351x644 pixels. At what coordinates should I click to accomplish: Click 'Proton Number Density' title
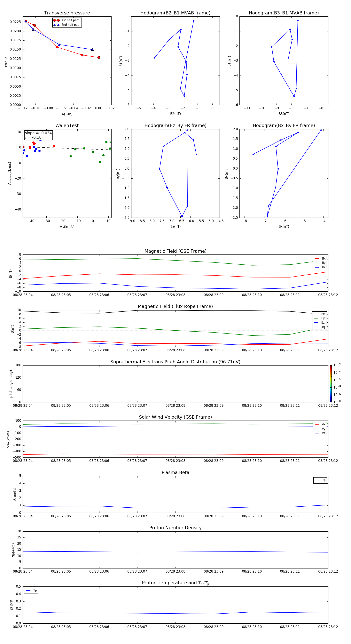(x=175, y=528)
